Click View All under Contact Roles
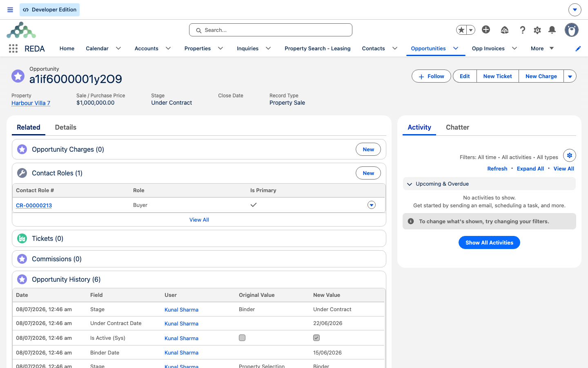This screenshot has height=368, width=588. [x=199, y=220]
